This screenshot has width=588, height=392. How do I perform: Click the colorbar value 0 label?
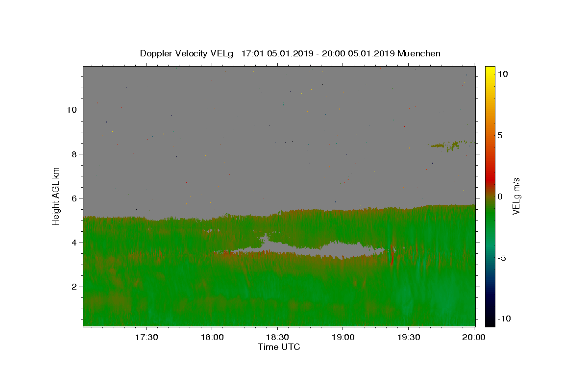(x=500, y=196)
